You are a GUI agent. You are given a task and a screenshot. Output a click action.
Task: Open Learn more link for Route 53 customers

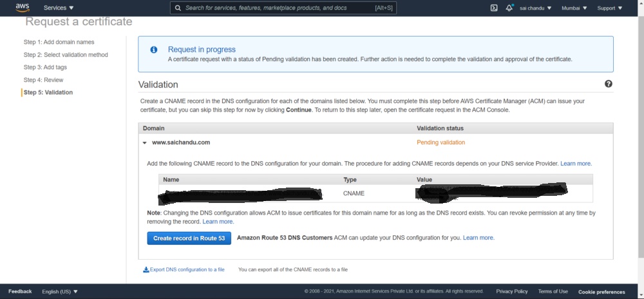479,238
